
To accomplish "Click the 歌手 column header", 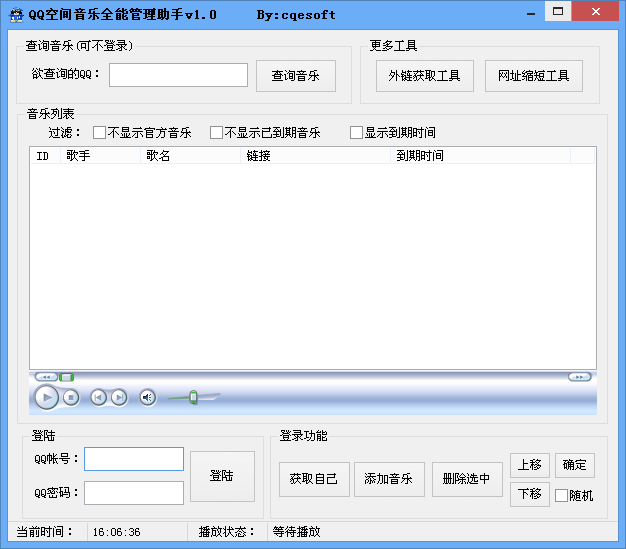I will (x=78, y=156).
